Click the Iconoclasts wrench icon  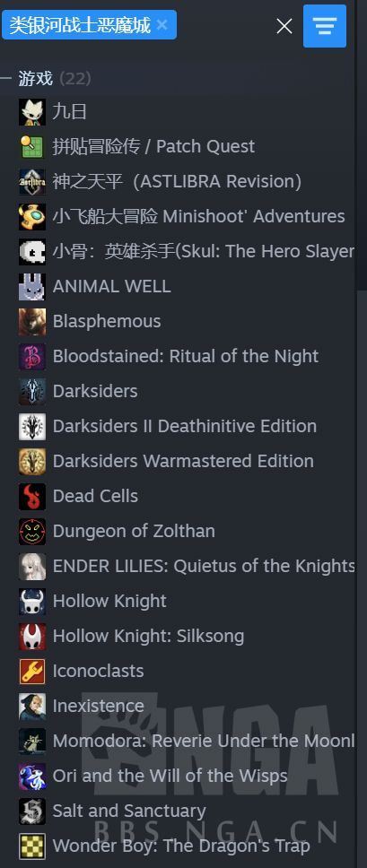coord(32,671)
